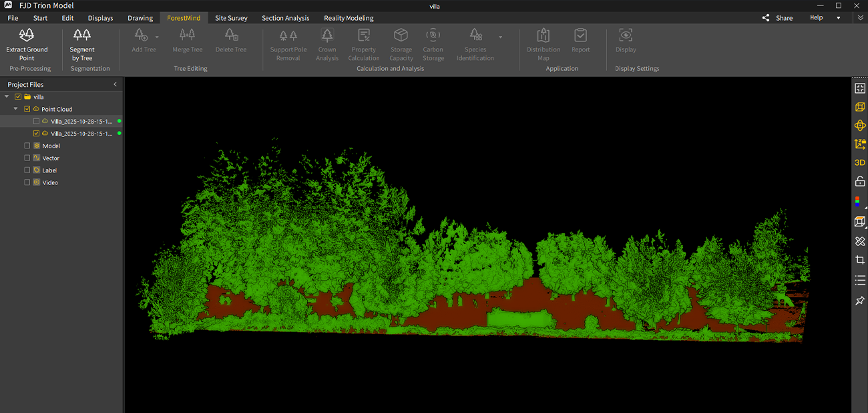Image resolution: width=868 pixels, height=413 pixels.
Task: Open the Section Analysis tab
Action: click(286, 18)
